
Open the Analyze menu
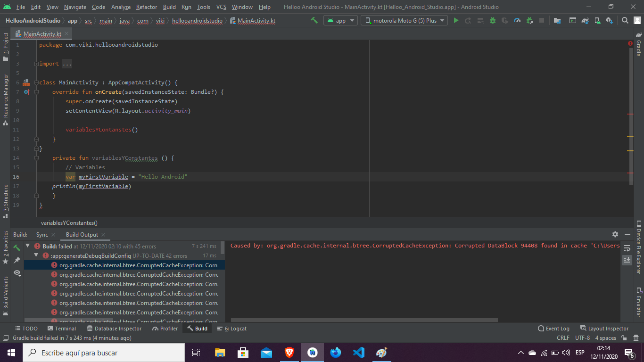click(121, 7)
